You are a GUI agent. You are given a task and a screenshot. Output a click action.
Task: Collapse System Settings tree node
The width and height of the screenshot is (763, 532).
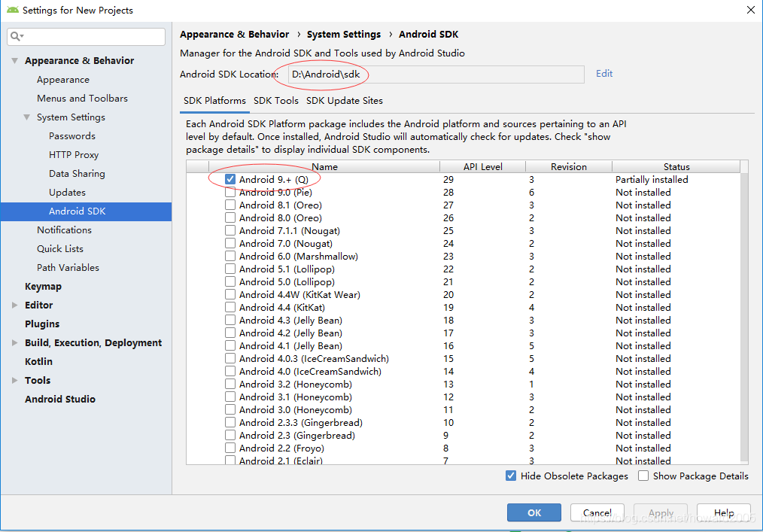tap(27, 117)
